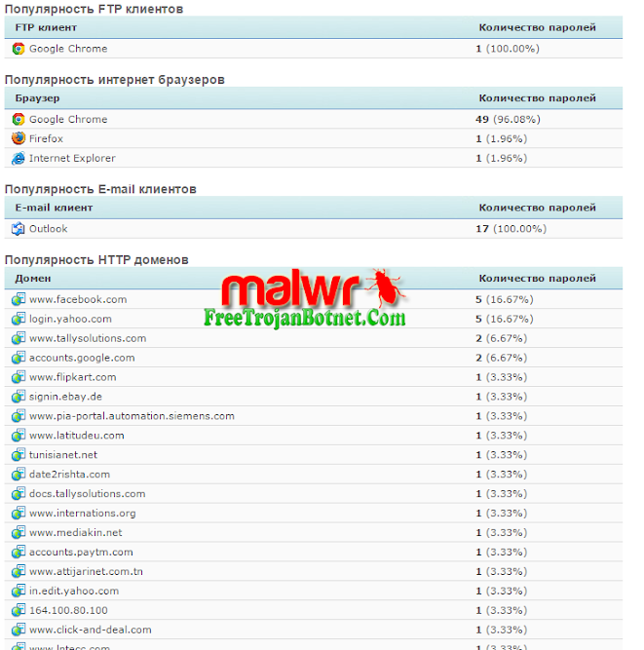
Task: Click the 2 (6.67%) count for accounts.google.com
Action: (501, 358)
